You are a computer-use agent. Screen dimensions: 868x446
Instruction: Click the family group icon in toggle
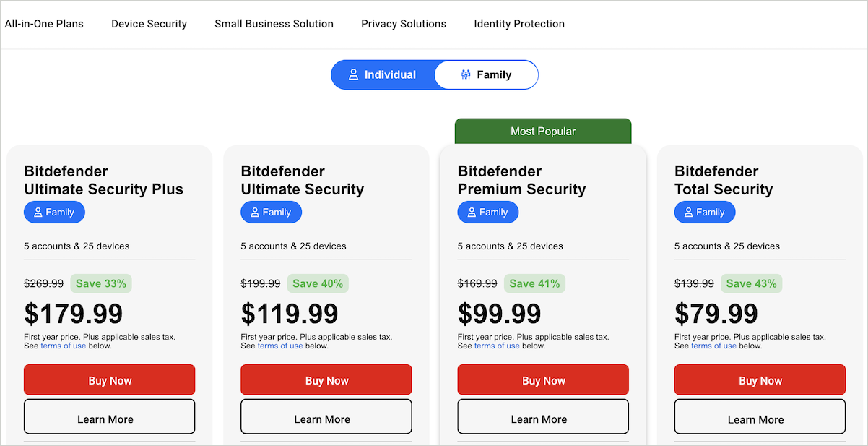(466, 74)
